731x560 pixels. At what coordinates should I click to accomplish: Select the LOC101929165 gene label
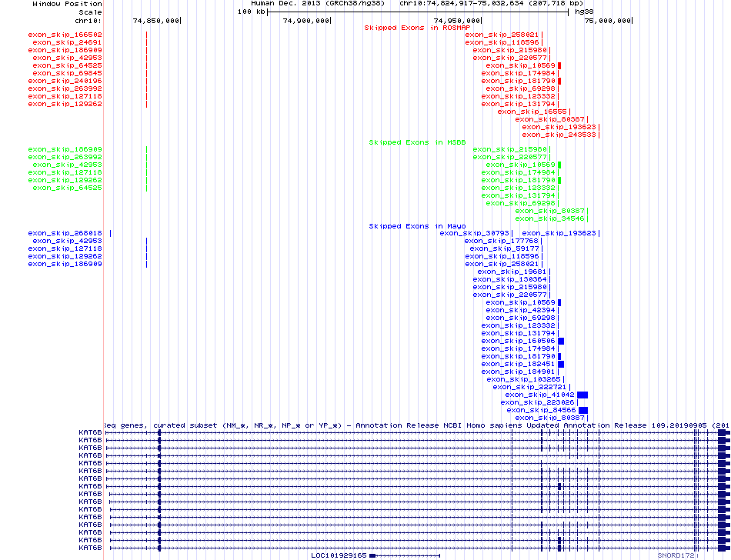(x=339, y=555)
